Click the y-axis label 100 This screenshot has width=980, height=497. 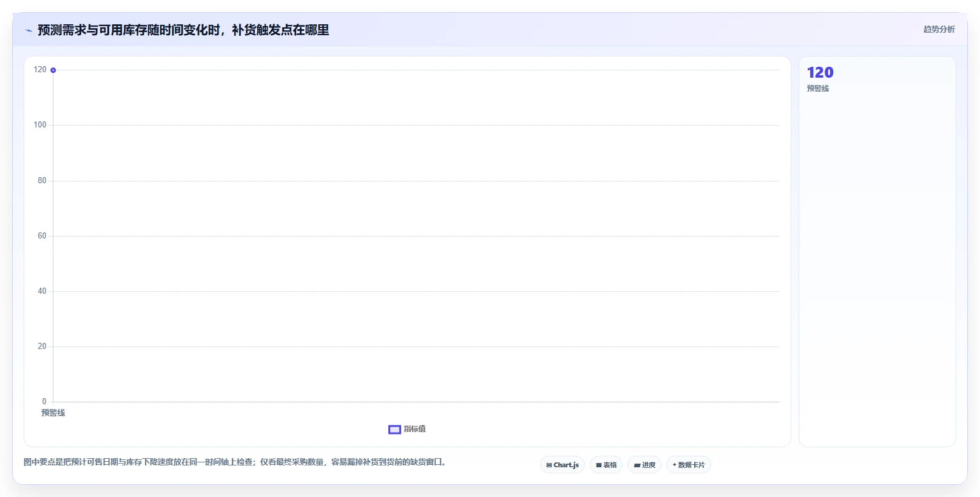pos(40,125)
